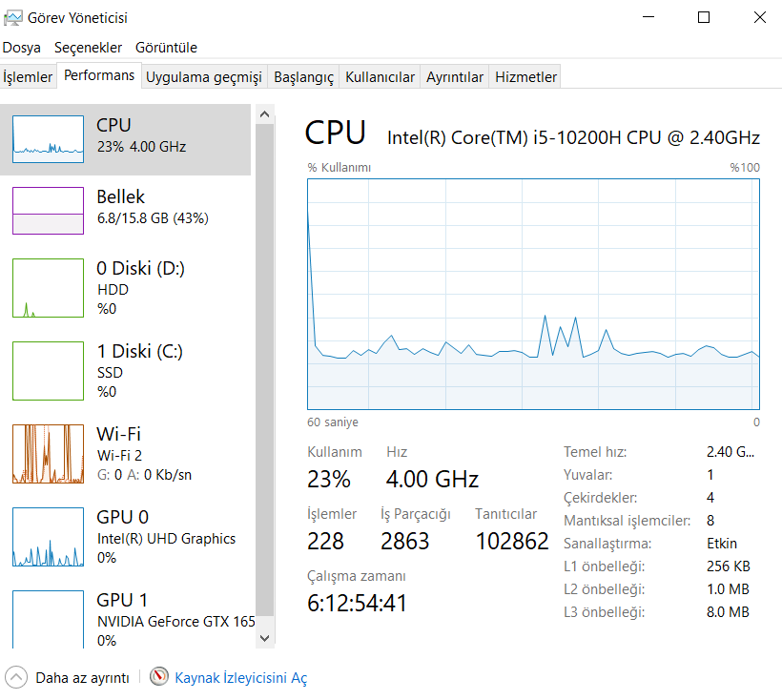This screenshot has height=700, width=782.
Task: Click the sidebar scroll down arrow
Action: [265, 637]
